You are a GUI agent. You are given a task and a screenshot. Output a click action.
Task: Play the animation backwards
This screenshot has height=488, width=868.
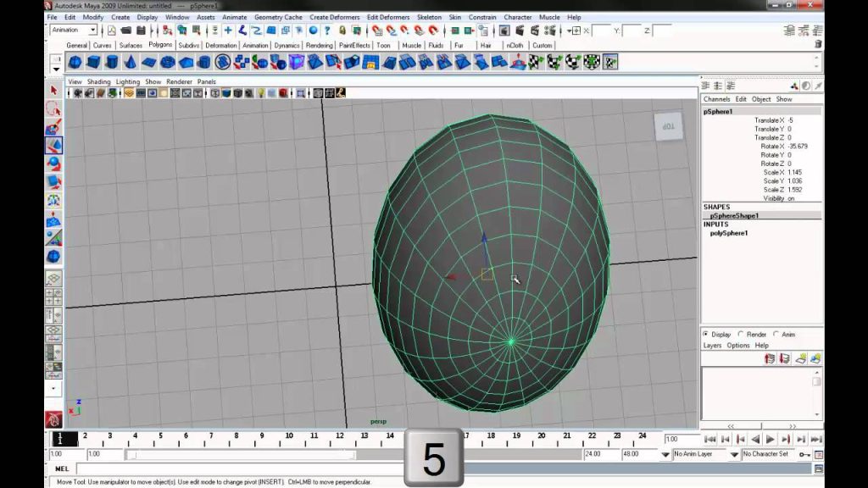755,440
